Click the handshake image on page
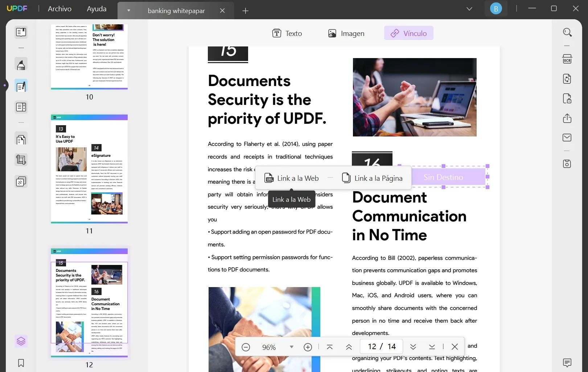This screenshot has height=372, width=588. point(264,330)
